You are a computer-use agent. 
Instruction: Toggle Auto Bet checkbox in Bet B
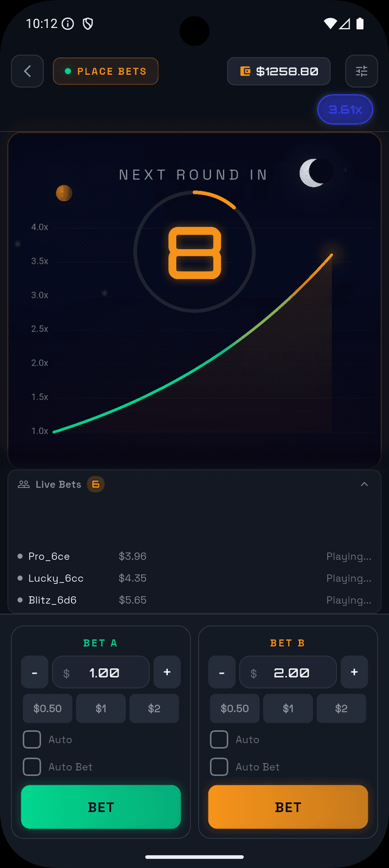click(x=219, y=767)
